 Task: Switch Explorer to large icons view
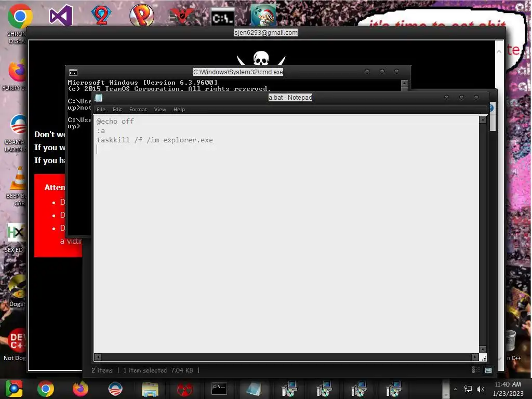click(488, 370)
